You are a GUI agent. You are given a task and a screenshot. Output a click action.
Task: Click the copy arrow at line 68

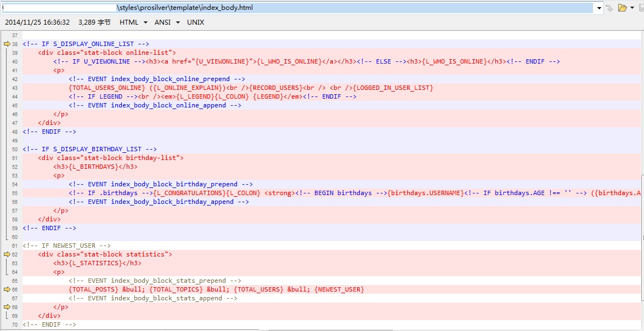point(6,307)
